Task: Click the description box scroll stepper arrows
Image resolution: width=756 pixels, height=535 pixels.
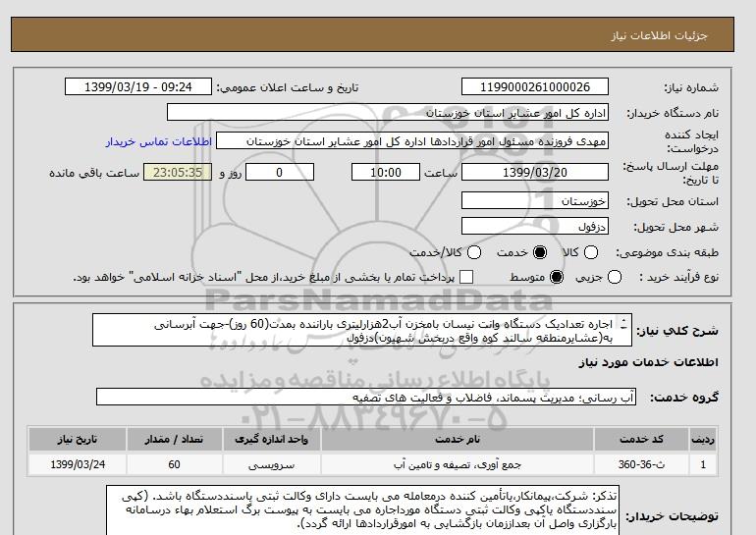Action: (x=623, y=324)
